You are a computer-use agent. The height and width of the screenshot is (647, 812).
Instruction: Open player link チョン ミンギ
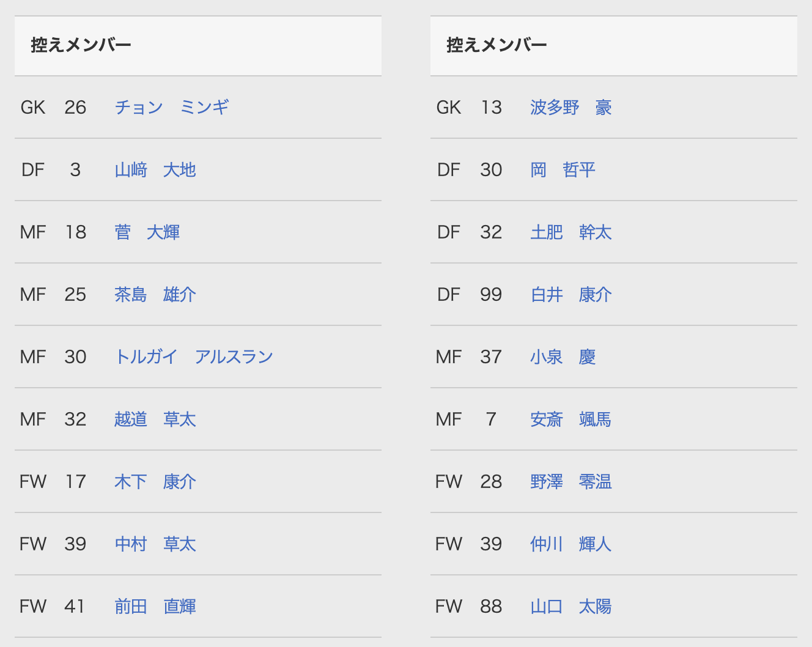[x=172, y=108]
